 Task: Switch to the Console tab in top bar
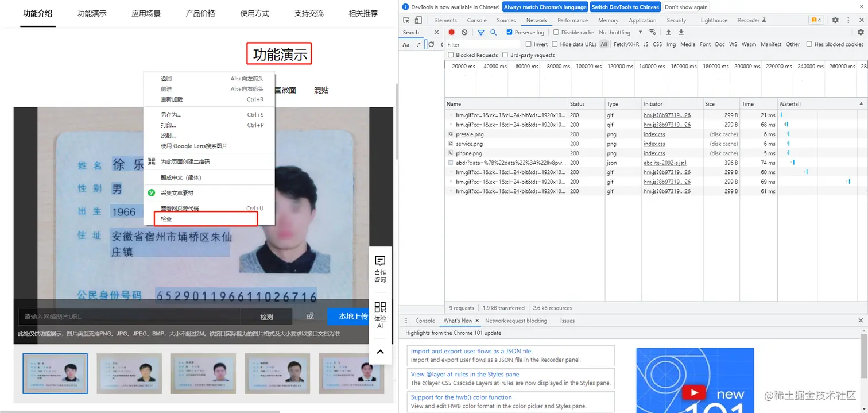pyautogui.click(x=477, y=20)
